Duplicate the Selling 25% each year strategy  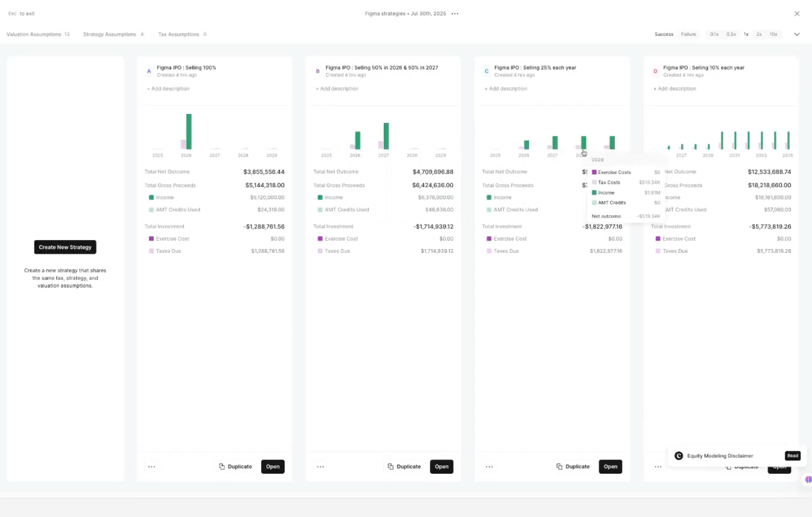point(573,467)
